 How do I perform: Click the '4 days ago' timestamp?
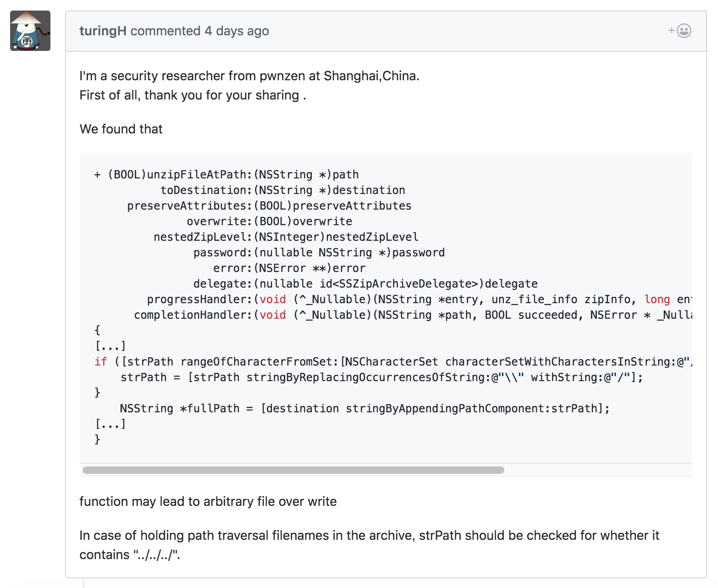click(x=237, y=31)
